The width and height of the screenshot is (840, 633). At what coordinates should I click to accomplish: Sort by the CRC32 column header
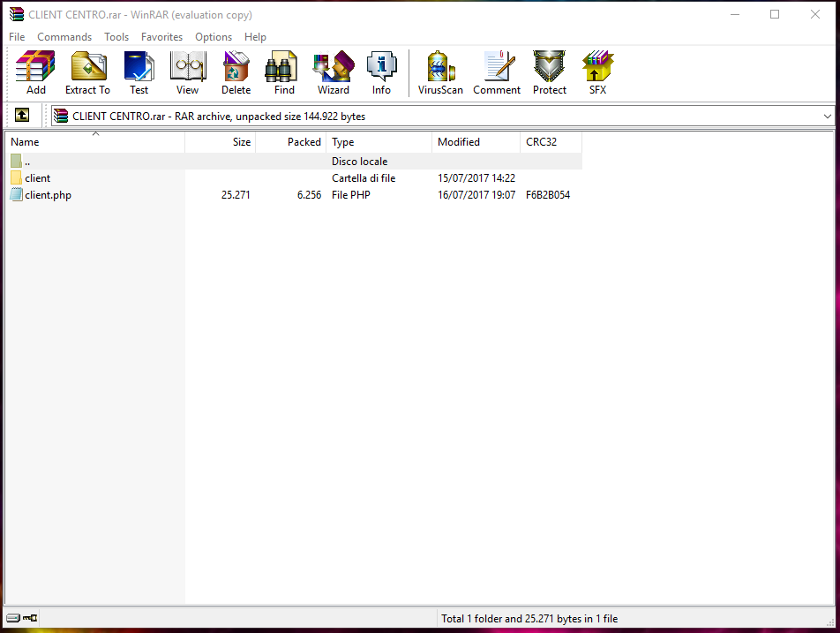pyautogui.click(x=551, y=142)
